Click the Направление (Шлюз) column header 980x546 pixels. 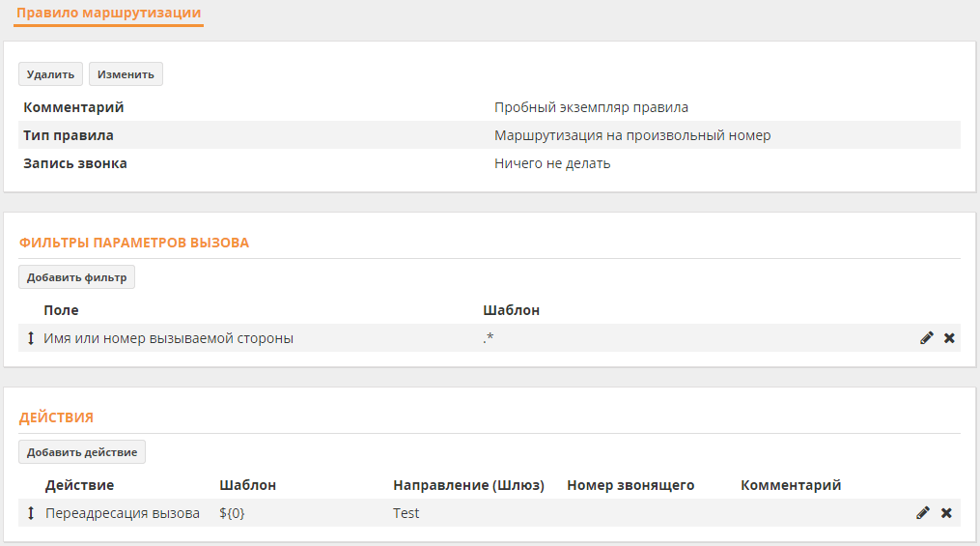pos(468,485)
